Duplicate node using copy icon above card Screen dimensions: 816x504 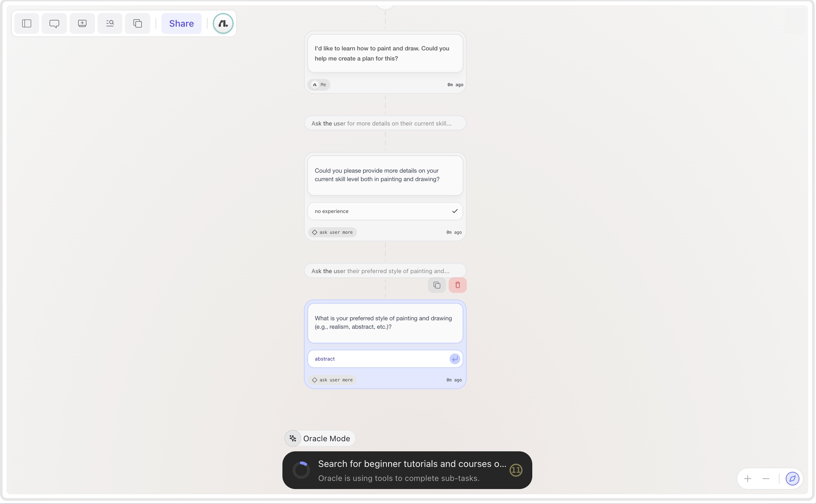tap(436, 285)
